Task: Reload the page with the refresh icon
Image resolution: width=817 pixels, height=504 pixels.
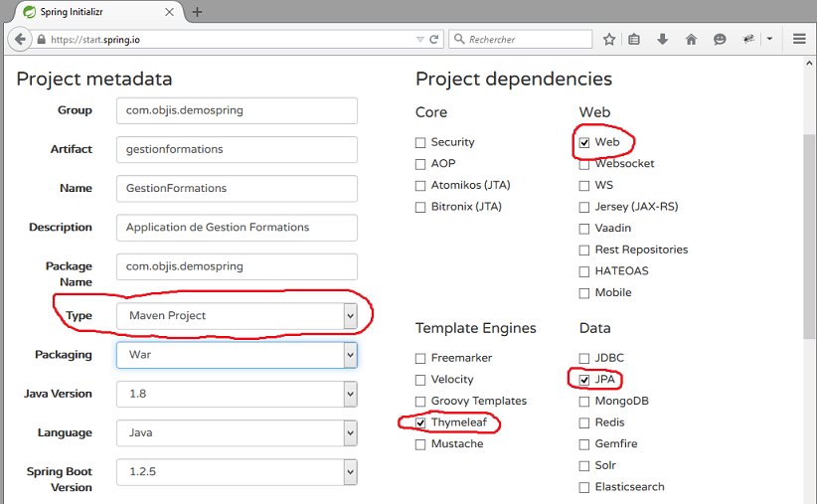Action: tap(433, 39)
